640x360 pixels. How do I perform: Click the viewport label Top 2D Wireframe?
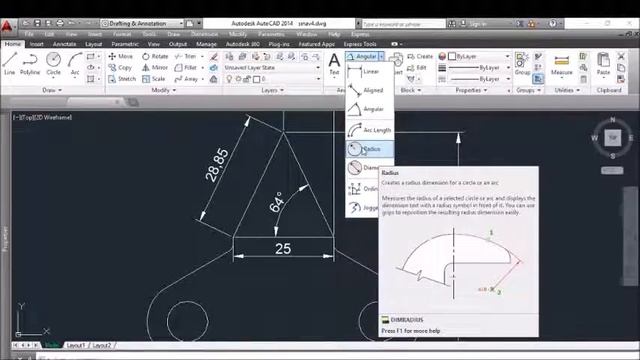[42, 118]
